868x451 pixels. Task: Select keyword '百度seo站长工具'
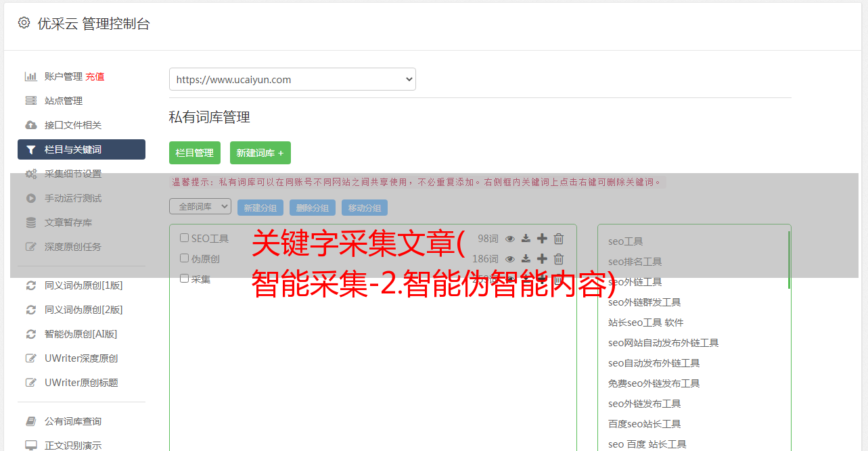click(x=645, y=424)
